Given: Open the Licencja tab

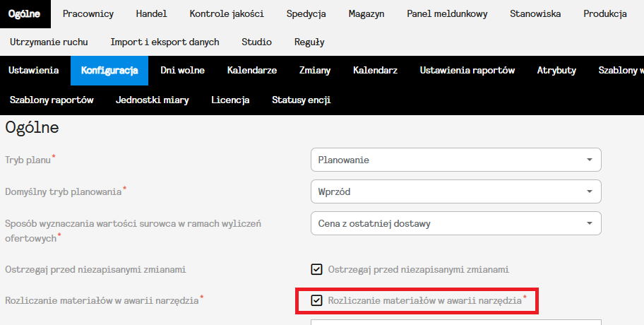Looking at the screenshot, I should pos(230,100).
